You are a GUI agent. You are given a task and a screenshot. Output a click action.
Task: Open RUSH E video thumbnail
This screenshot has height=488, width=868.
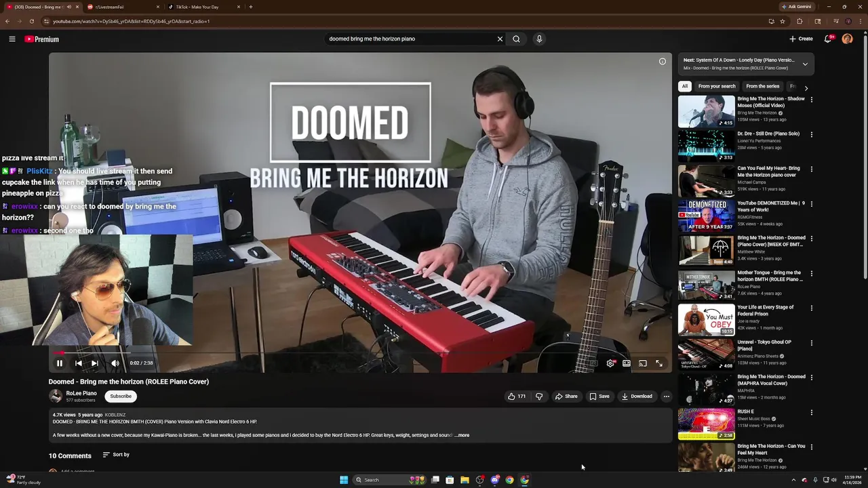[707, 424]
